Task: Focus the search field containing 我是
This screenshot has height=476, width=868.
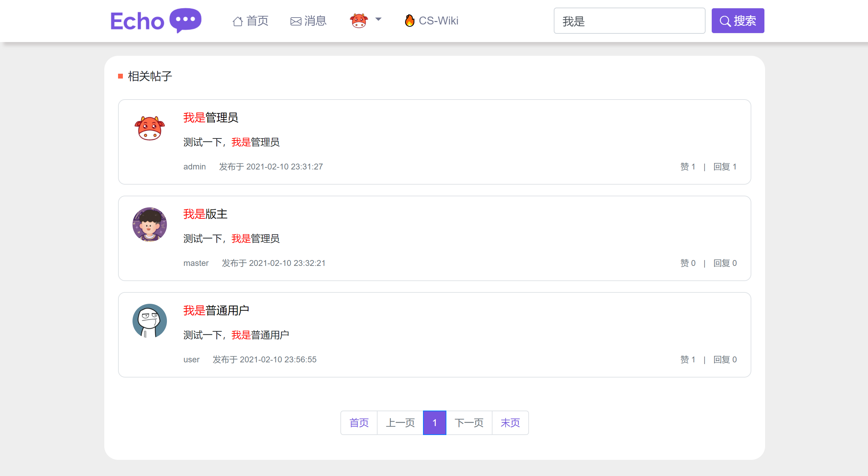Action: pyautogui.click(x=629, y=21)
